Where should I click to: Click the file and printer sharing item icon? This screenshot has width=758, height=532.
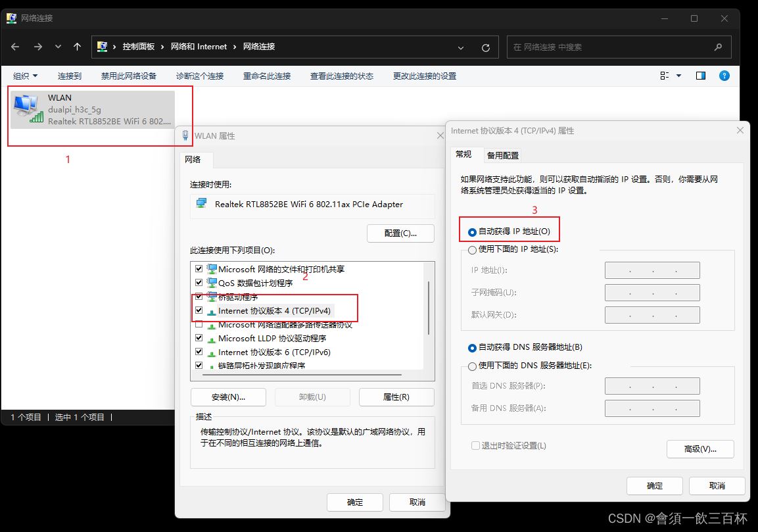(x=211, y=268)
